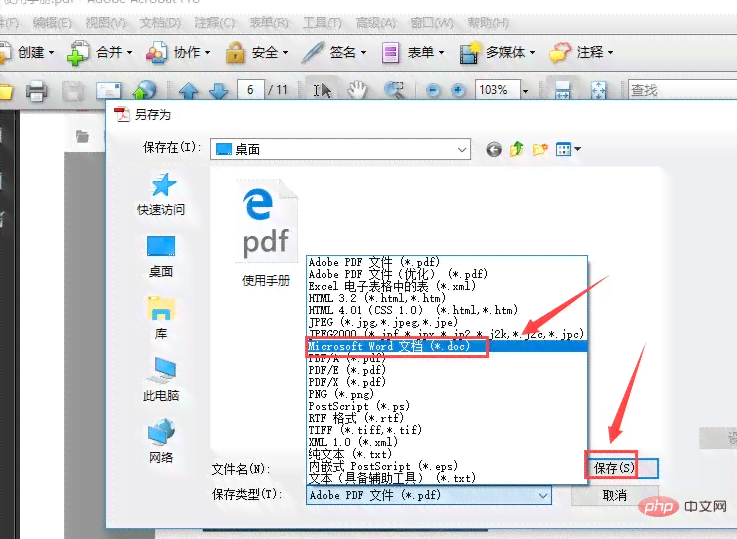Click the printer icon in the toolbar

[x=36, y=90]
